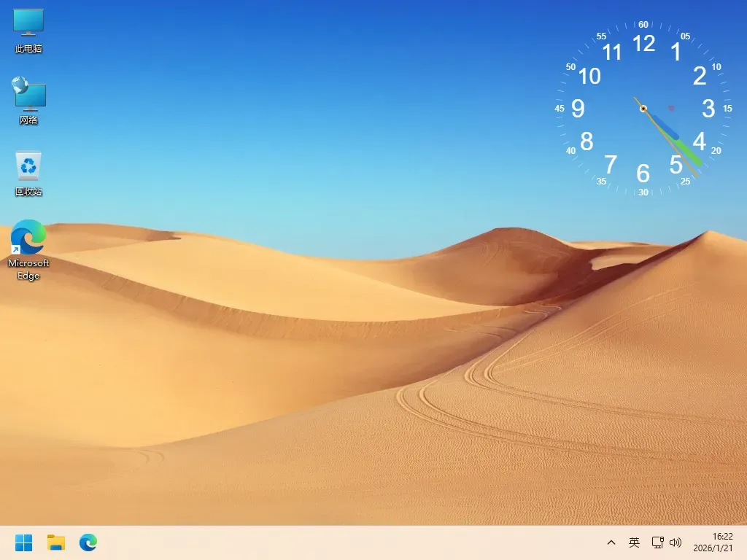Open the volume speaker tray icon
Viewport: 747px width, 560px height.
click(x=676, y=542)
